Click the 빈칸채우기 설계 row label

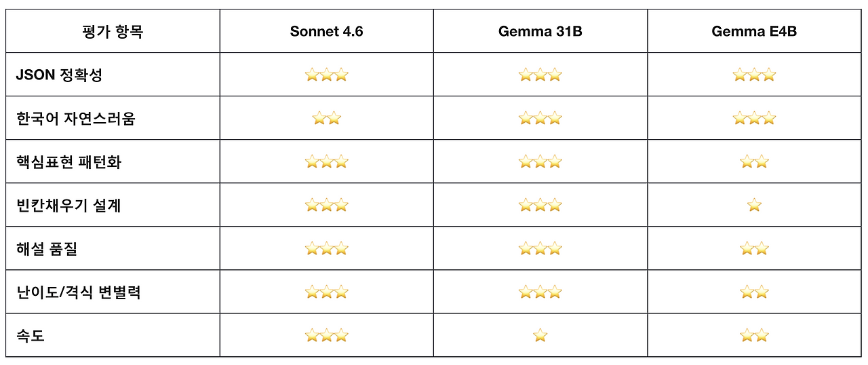(x=68, y=205)
